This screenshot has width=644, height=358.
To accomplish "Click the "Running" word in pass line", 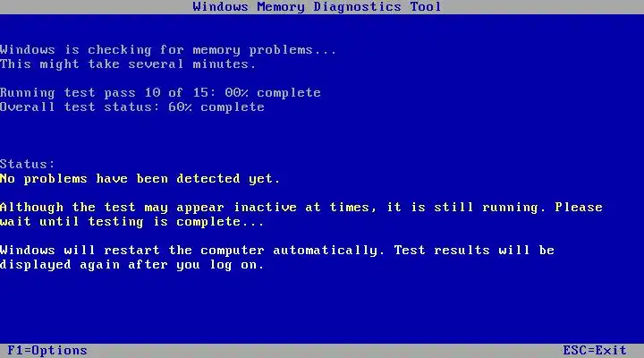I will pyautogui.click(x=27, y=93).
